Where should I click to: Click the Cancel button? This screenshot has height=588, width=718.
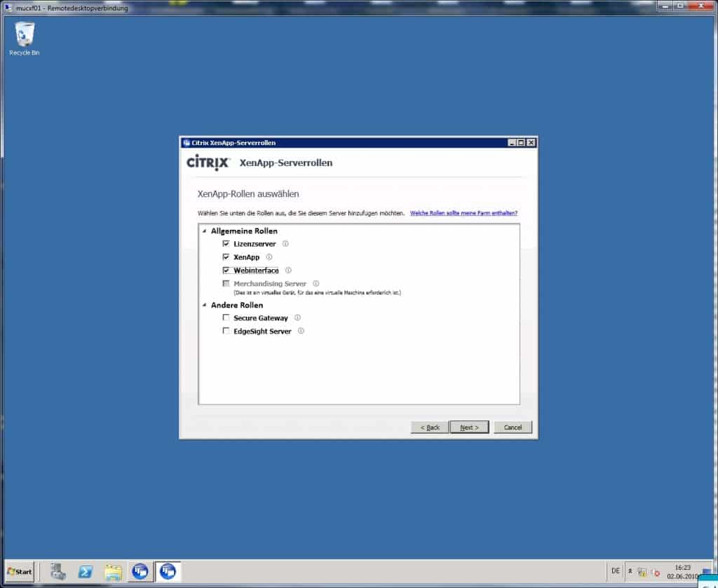pos(513,428)
